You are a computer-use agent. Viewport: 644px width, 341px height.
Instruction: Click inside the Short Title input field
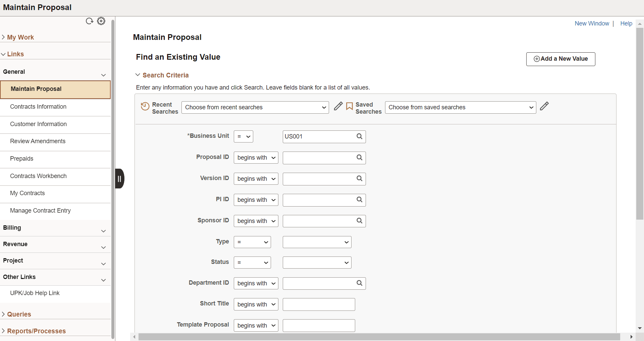coord(318,304)
